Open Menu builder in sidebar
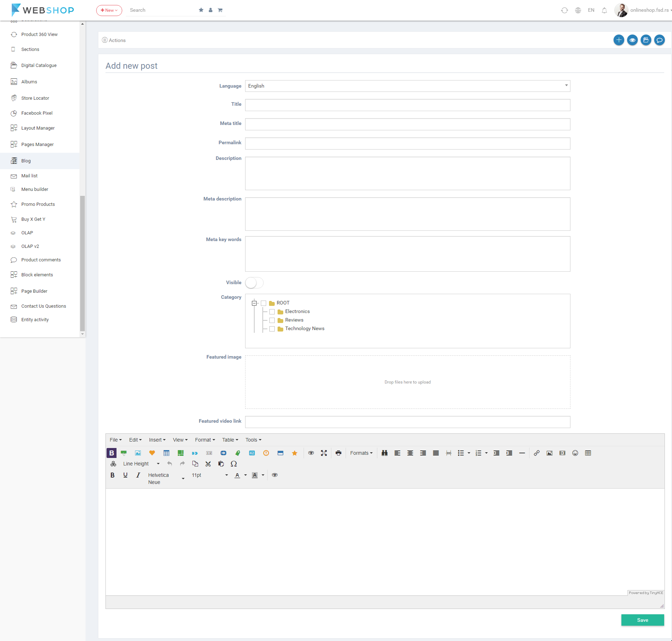The image size is (672, 641). pos(35,189)
